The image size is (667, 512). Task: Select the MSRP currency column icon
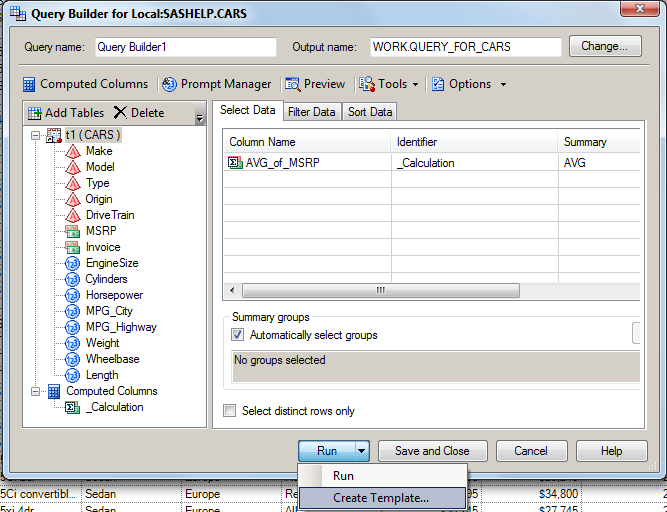tap(72, 231)
